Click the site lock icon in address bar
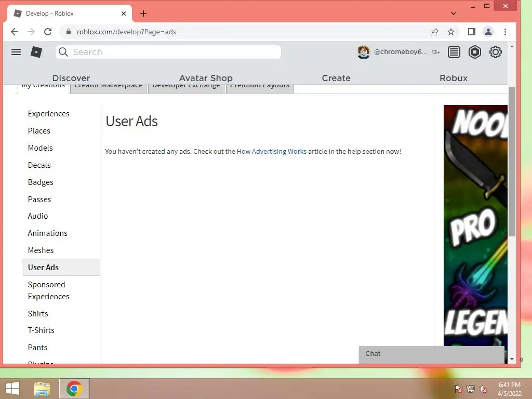 tap(69, 32)
